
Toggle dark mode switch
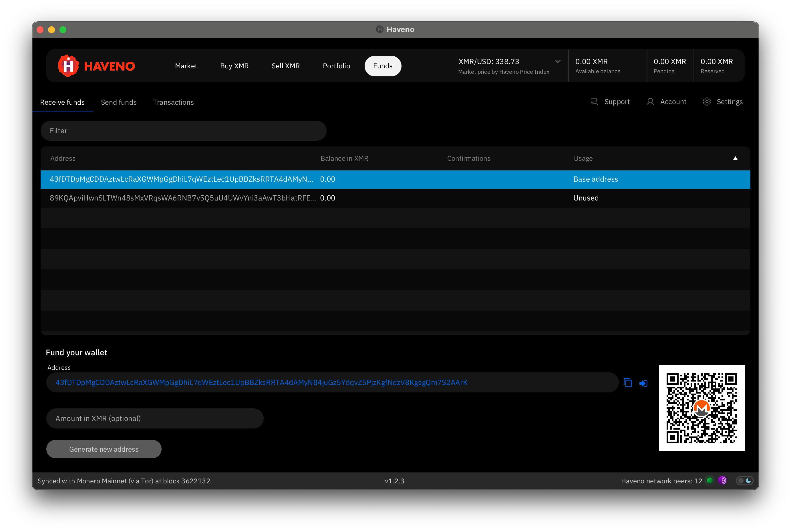745,481
